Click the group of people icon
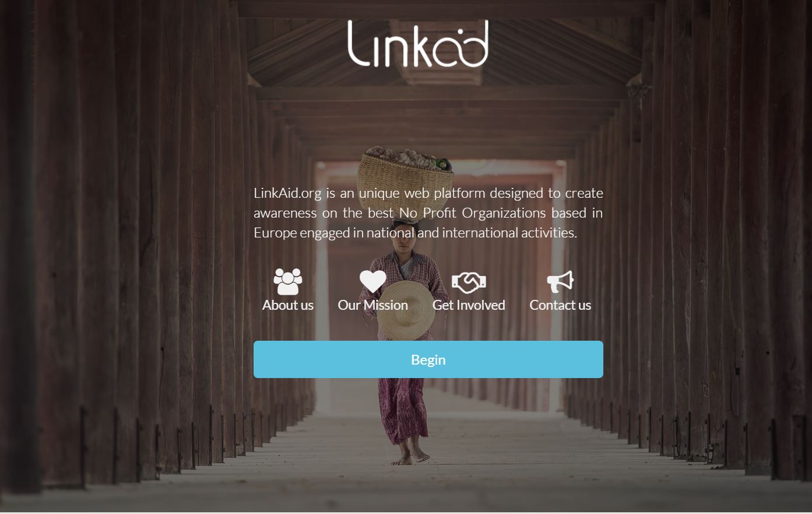 coord(288,281)
